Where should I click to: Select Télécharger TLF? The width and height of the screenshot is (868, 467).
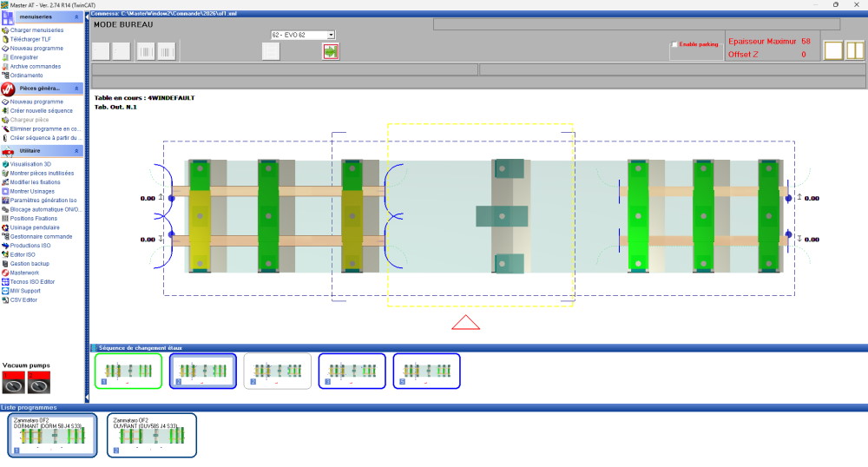tap(30, 39)
